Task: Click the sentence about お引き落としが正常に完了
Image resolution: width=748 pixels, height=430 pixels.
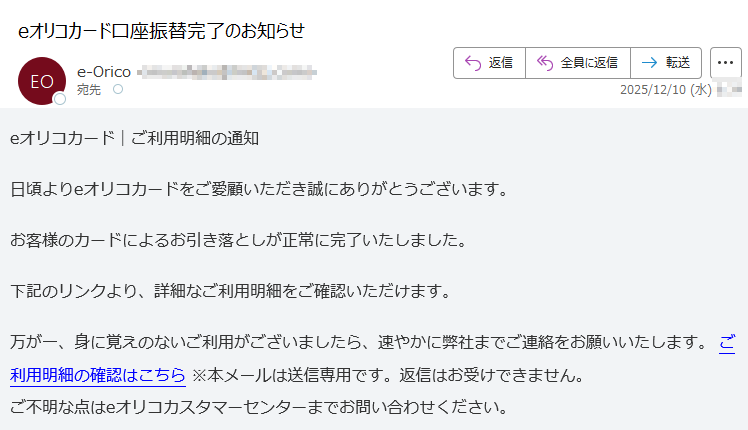Action: click(x=239, y=240)
